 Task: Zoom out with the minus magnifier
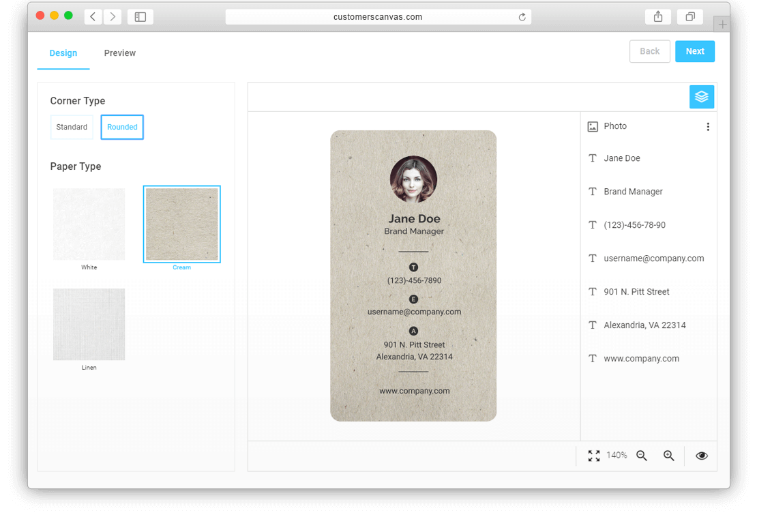(642, 455)
